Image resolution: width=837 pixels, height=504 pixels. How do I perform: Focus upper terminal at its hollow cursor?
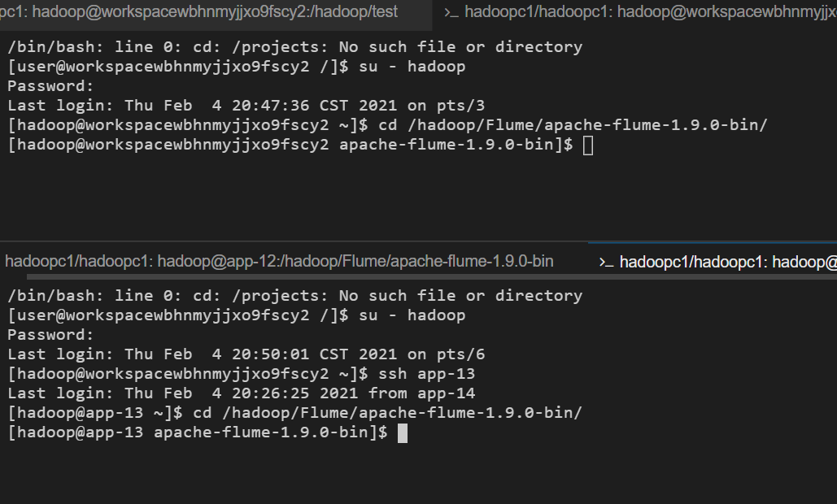pyautogui.click(x=588, y=145)
